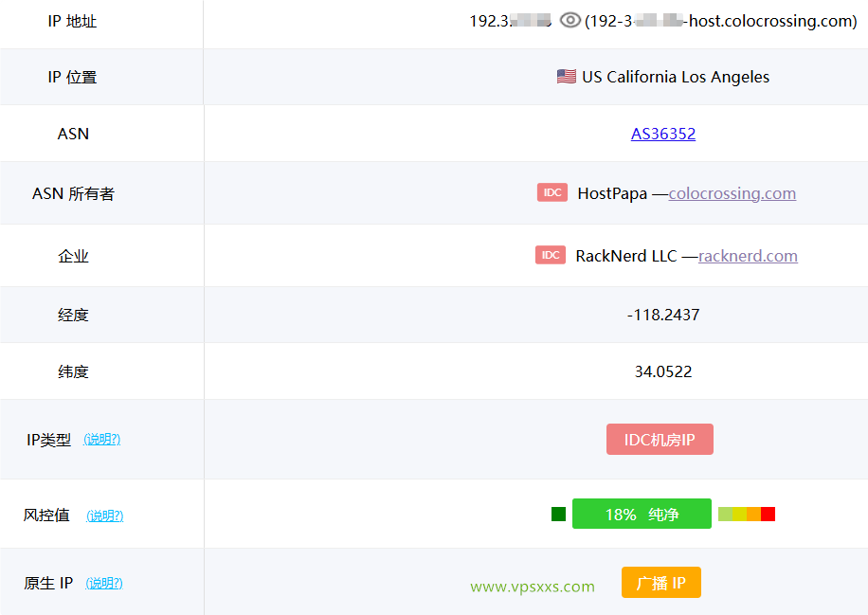
Task: Select the text US California Los Angeles
Action: [x=676, y=77]
